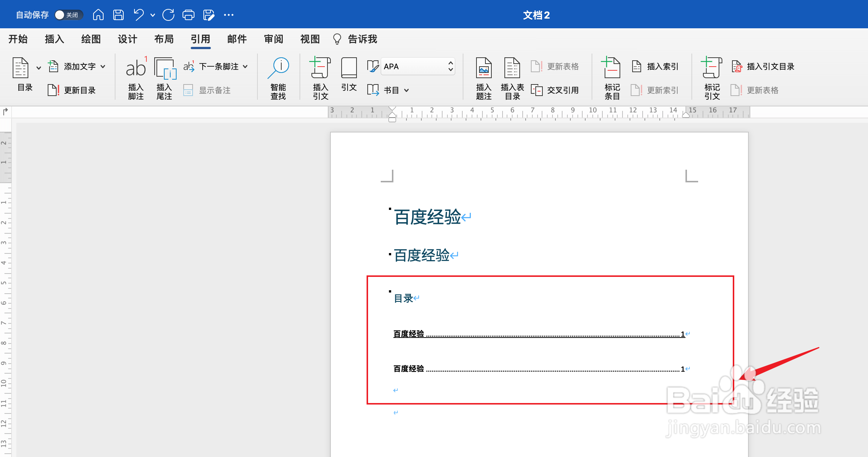
Task: Click 更新表格 next to 插入表目录
Action: click(x=555, y=67)
